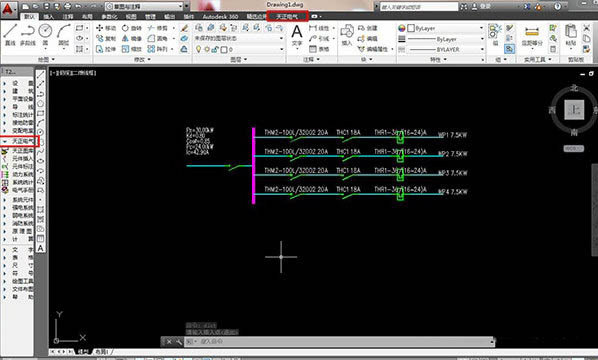The height and width of the screenshot is (360, 598).
Task: Toggle the layer lock padlock icon
Action: click(x=215, y=50)
